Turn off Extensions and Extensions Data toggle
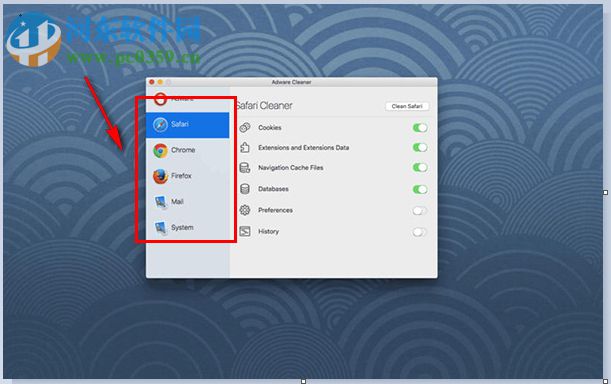 point(420,147)
